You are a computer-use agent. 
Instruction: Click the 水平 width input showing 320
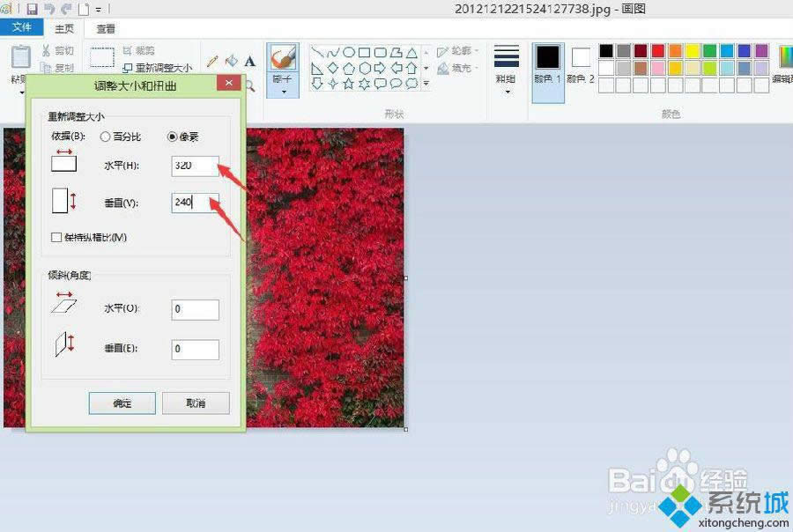(193, 166)
